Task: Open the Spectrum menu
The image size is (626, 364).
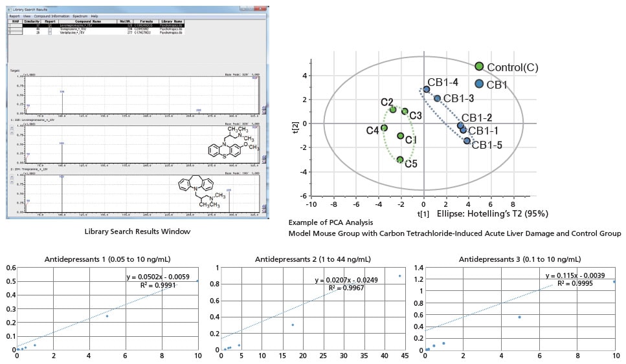Action: [x=80, y=16]
